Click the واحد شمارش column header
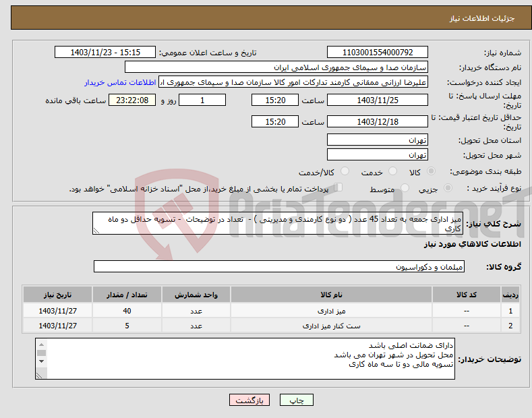Screen dimensions: 532x418 [x=196, y=295]
